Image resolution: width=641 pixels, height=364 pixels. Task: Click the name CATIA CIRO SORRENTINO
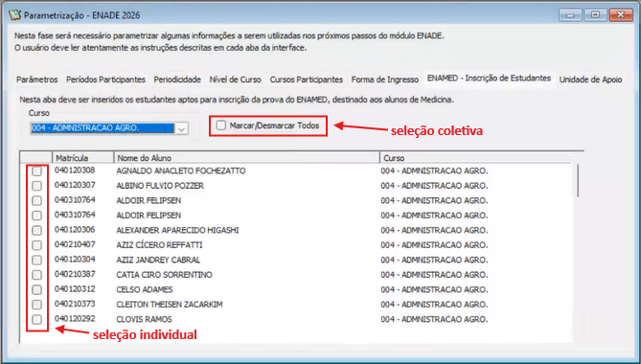click(x=164, y=275)
